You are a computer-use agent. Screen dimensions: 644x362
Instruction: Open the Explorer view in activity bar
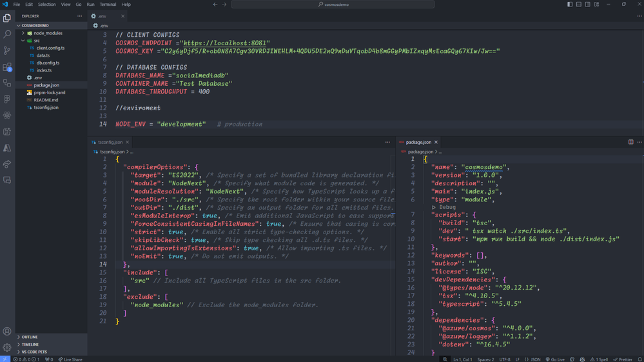point(7,17)
